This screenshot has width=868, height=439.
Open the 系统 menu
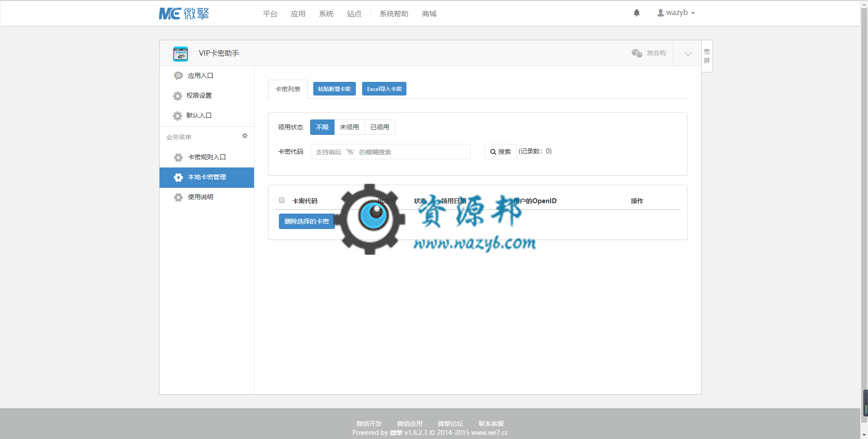click(x=326, y=14)
